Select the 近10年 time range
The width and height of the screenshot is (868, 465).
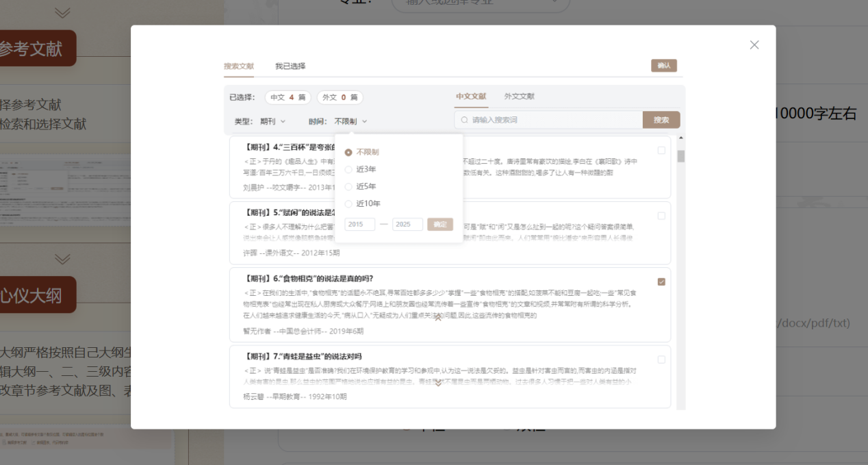pyautogui.click(x=363, y=203)
